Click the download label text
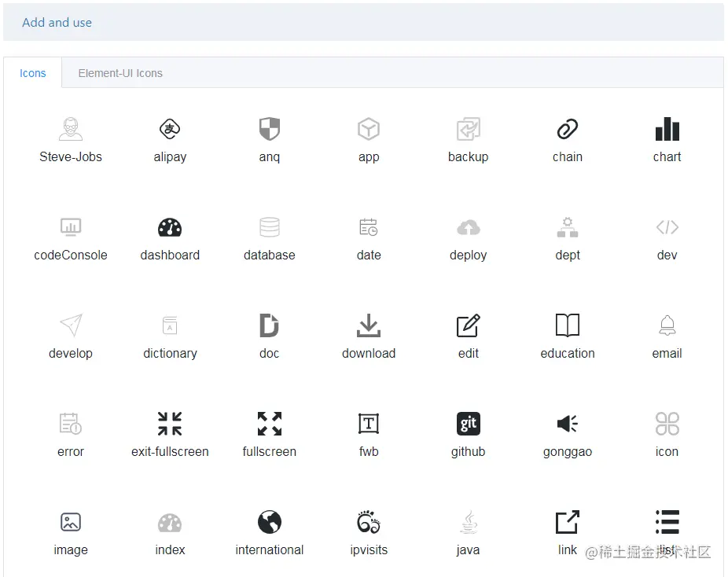 click(x=369, y=353)
